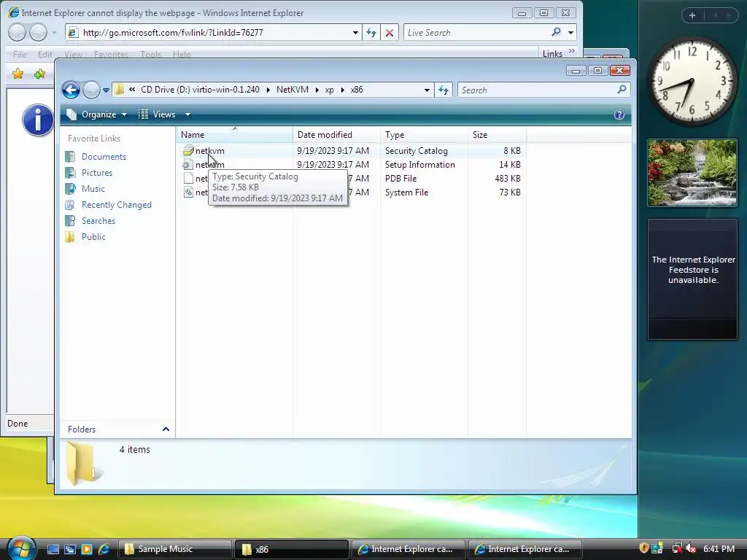Screen dimensions: 747x560
Task: Switch to Sample Music taskbar button
Action: click(x=174, y=549)
